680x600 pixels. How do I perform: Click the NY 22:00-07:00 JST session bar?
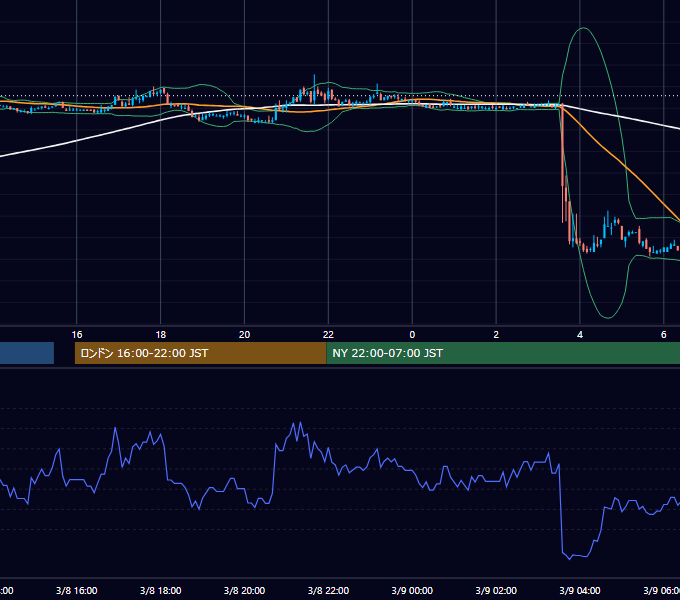(503, 353)
